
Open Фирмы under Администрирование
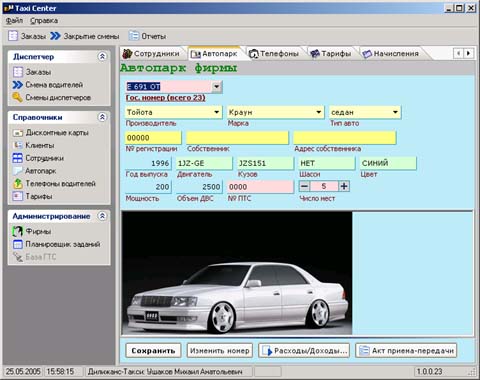coord(32,231)
